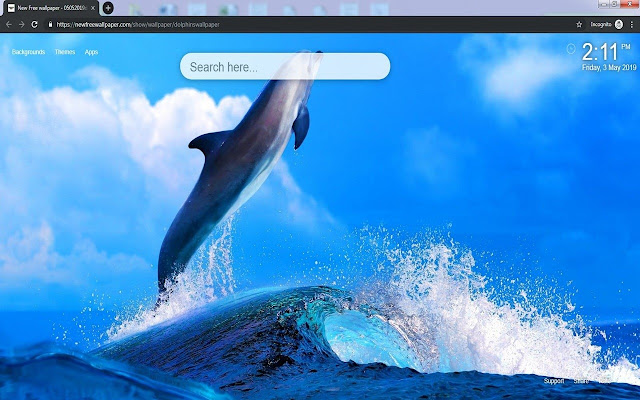This screenshot has width=640, height=400.
Task: Open a new tab with the plus button
Action: point(108,8)
